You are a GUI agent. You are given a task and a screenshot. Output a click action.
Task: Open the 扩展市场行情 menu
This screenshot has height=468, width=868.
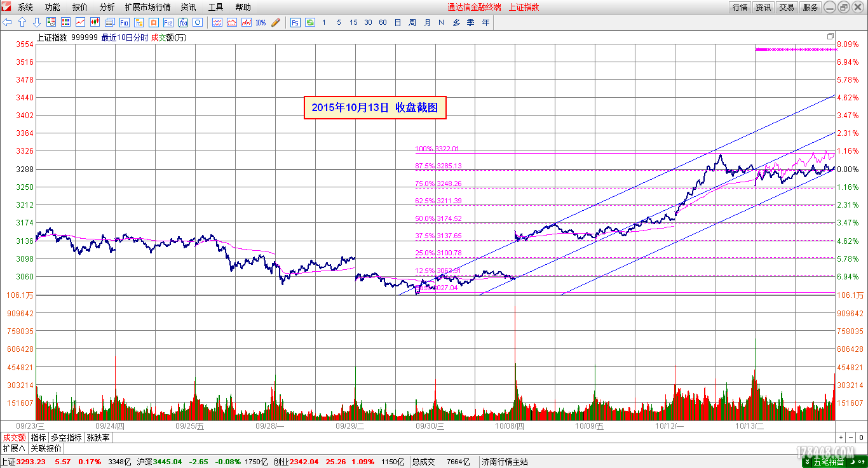pos(147,7)
